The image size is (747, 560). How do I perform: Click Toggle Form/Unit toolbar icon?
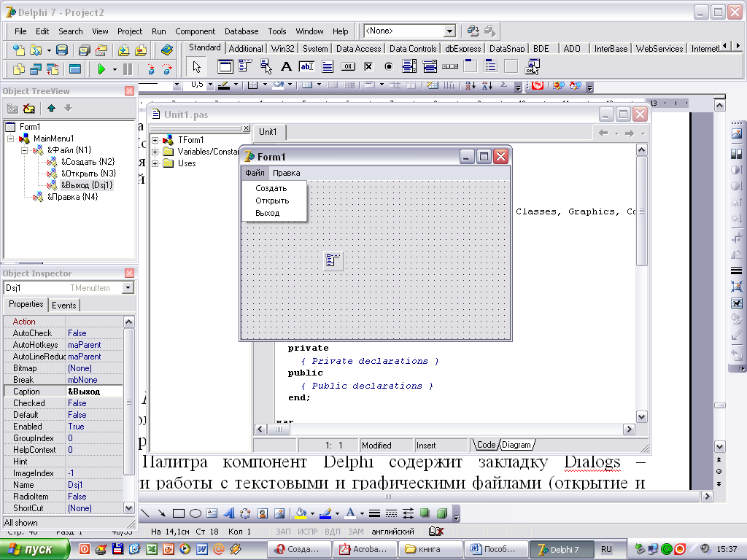[x=53, y=69]
